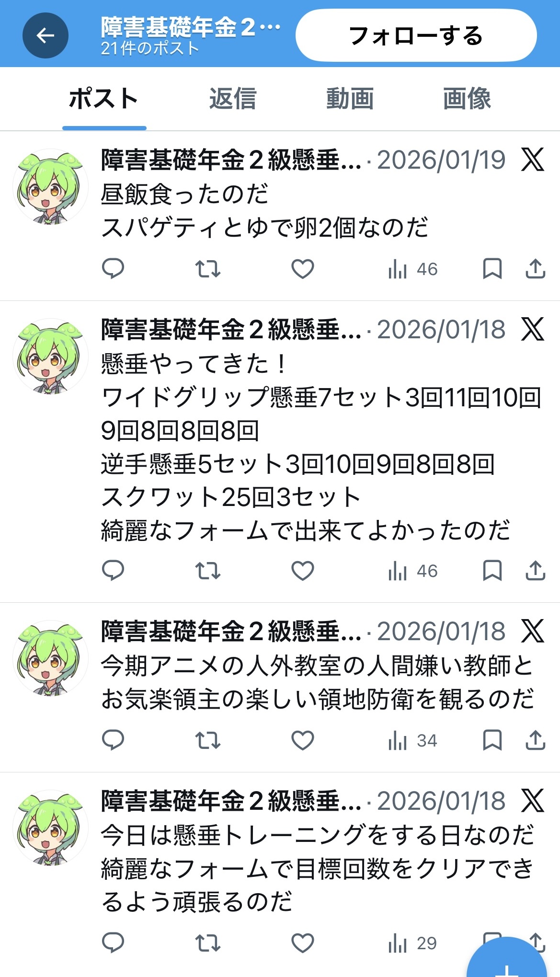View analytics of the 懸垂やってきた post
The image size is (560, 977).
[412, 571]
